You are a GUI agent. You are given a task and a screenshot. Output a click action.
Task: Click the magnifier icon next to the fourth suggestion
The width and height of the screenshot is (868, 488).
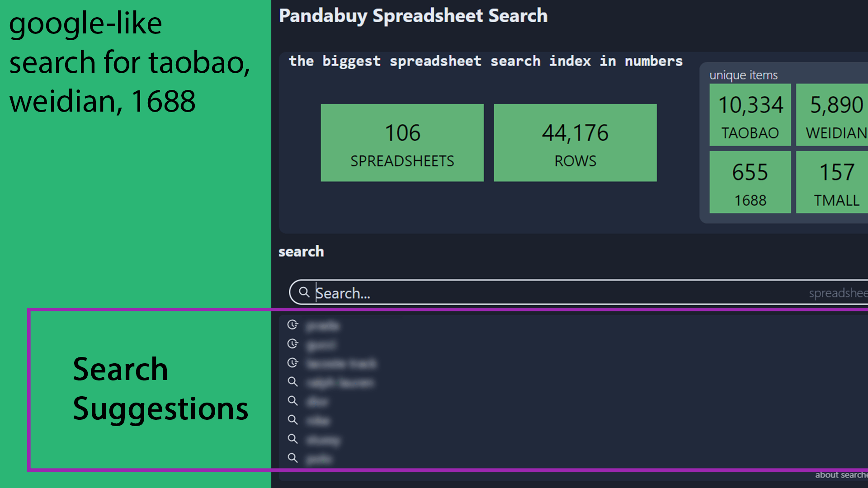pyautogui.click(x=293, y=382)
